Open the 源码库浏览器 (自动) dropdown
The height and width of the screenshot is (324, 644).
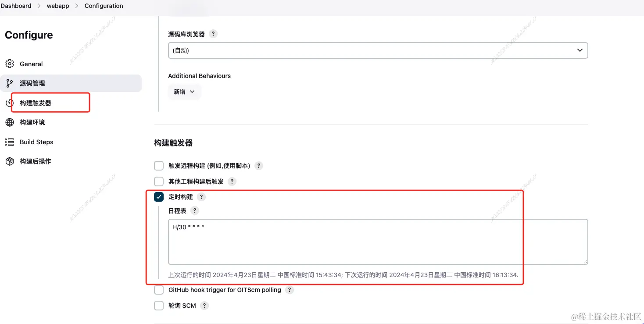[x=378, y=50]
